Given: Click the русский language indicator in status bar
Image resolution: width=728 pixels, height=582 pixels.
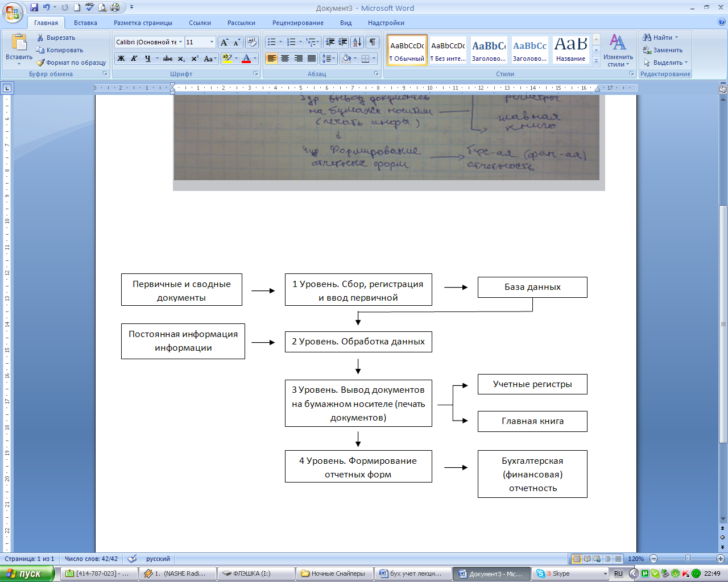Looking at the screenshot, I should [158, 559].
